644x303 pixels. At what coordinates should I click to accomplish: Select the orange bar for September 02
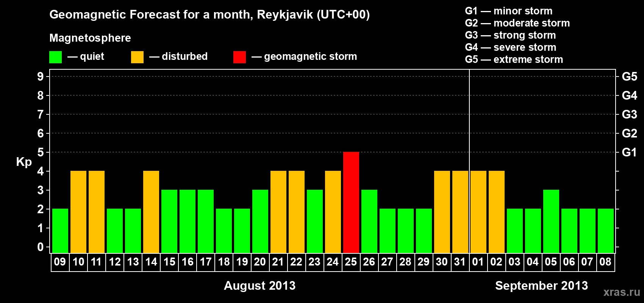tap(497, 212)
